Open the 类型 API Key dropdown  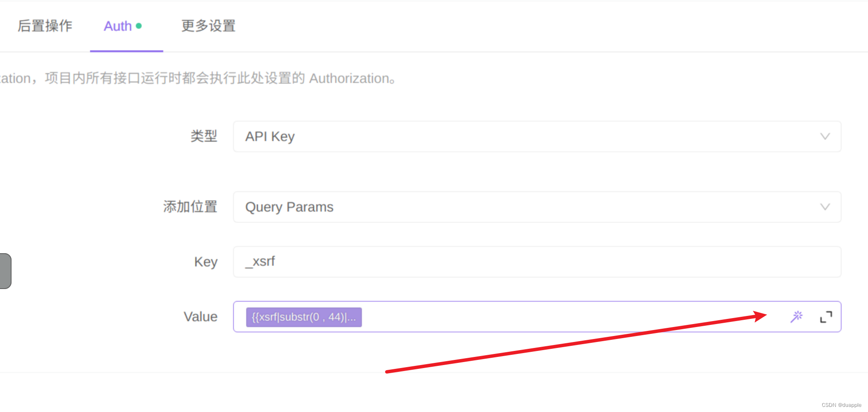(x=537, y=137)
